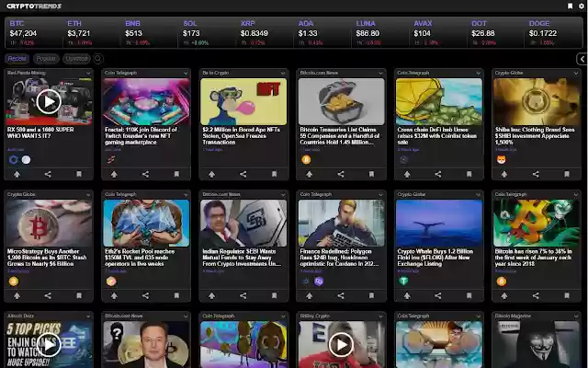The image size is (588, 368).
Task: Click the CryptoTrends logo
Action: pos(34,6)
